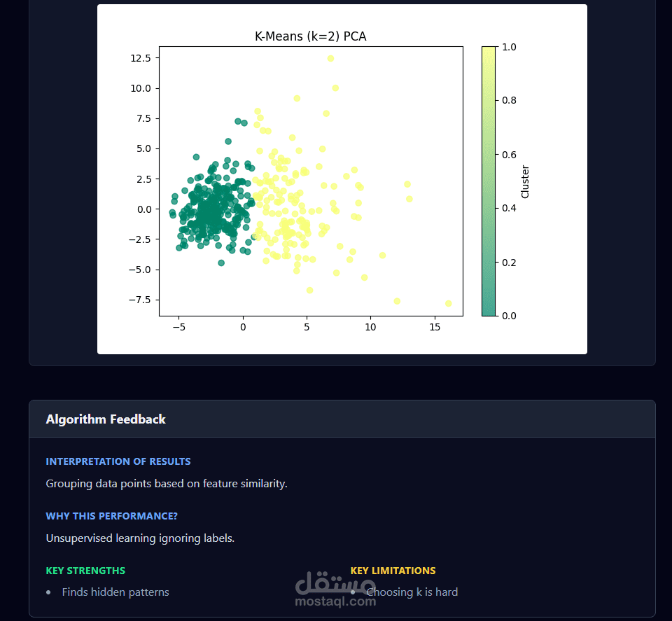Click the Unsupervised learning ignoring labels text

140,538
